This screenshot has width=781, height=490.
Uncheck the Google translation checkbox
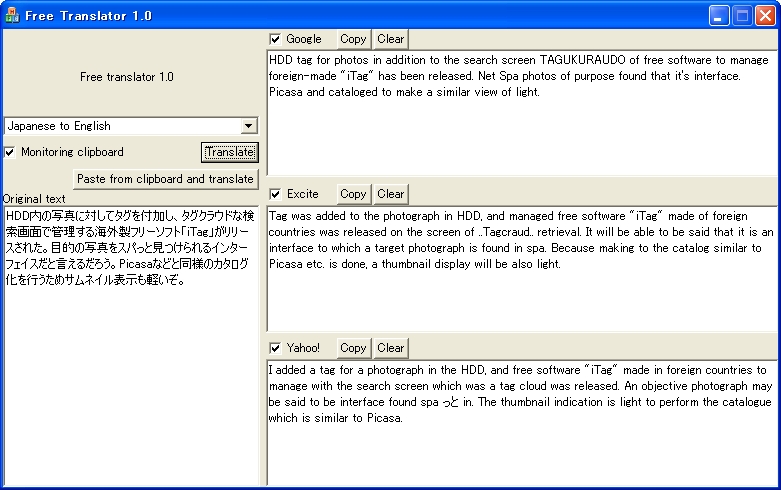[x=275, y=39]
